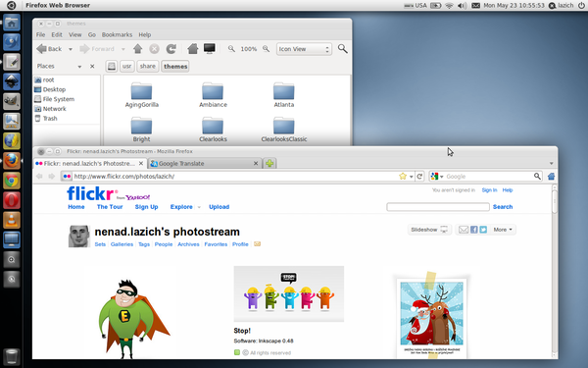Open the More sharing dropdown

pyautogui.click(x=503, y=230)
